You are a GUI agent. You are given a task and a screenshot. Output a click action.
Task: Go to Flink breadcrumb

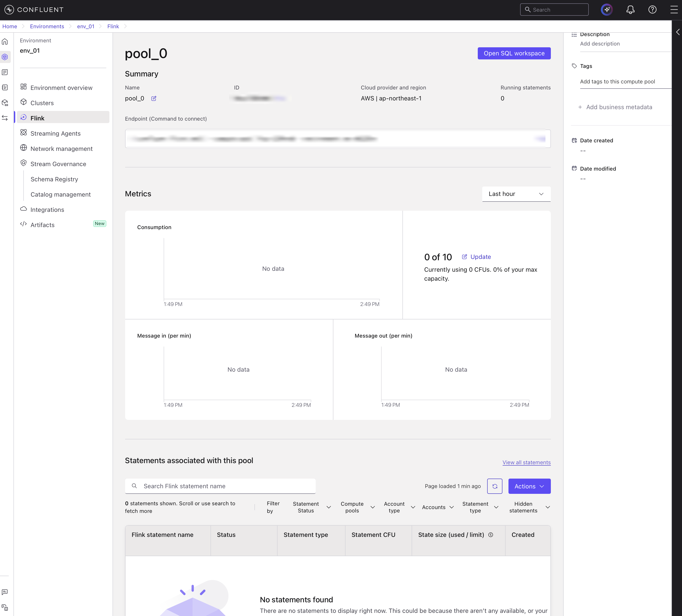tap(113, 26)
